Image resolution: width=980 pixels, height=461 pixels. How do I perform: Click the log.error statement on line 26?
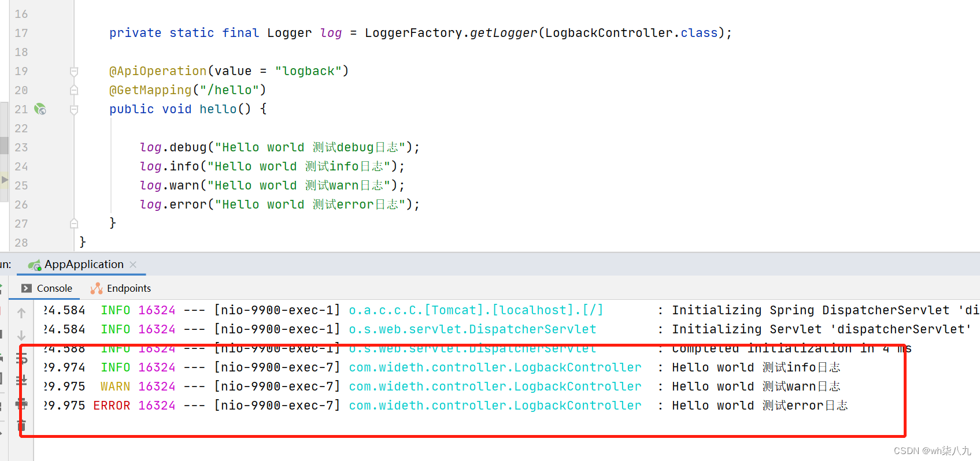279,205
